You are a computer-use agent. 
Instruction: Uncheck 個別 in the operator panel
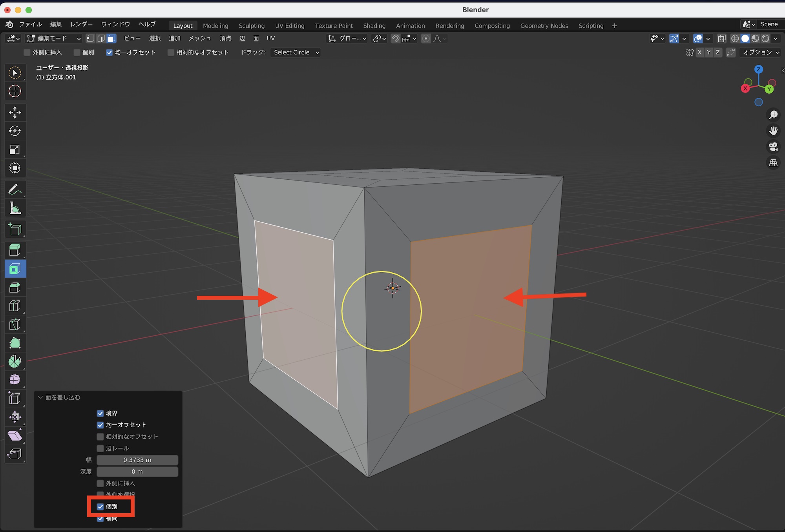click(100, 506)
